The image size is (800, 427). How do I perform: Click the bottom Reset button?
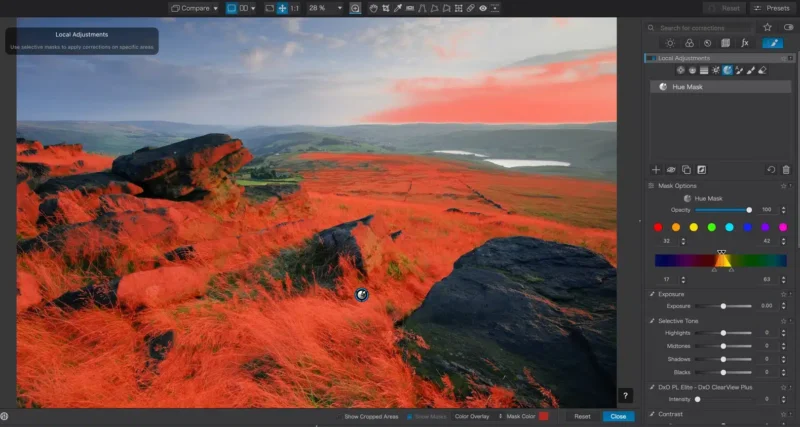point(582,417)
